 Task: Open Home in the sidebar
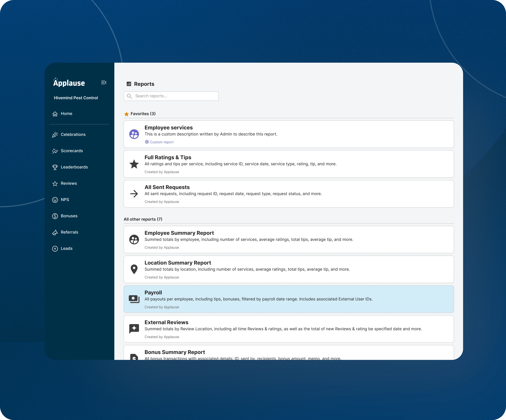pos(66,114)
